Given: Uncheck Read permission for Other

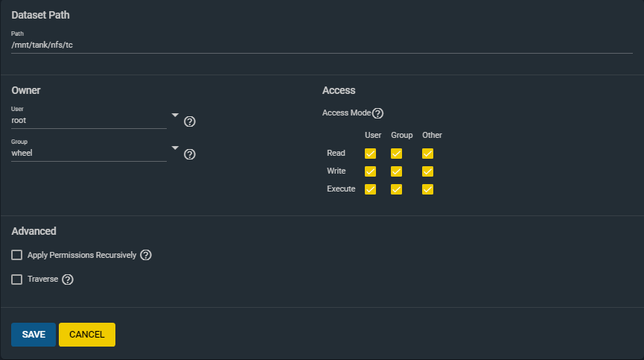Looking at the screenshot, I should 427,154.
